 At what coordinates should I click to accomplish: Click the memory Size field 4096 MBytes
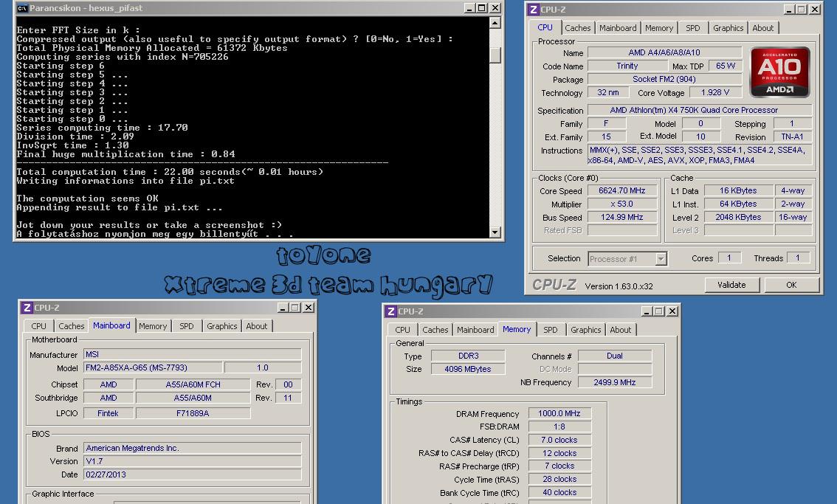coord(468,369)
